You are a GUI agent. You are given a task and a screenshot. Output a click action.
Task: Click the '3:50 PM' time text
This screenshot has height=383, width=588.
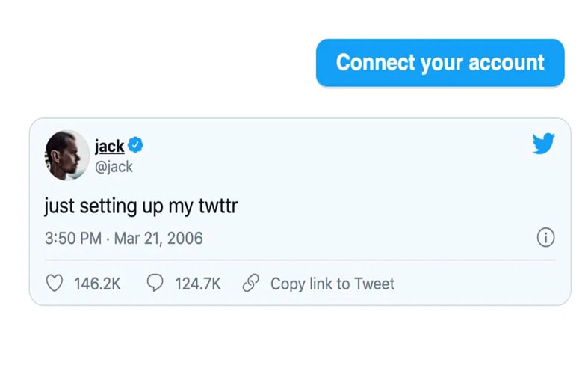(72, 239)
